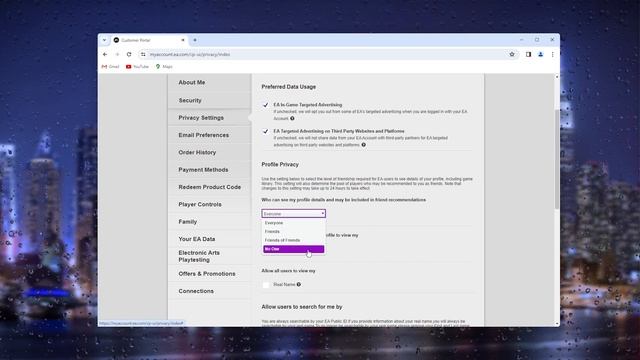Click the Customer Portal tab title

(136, 40)
